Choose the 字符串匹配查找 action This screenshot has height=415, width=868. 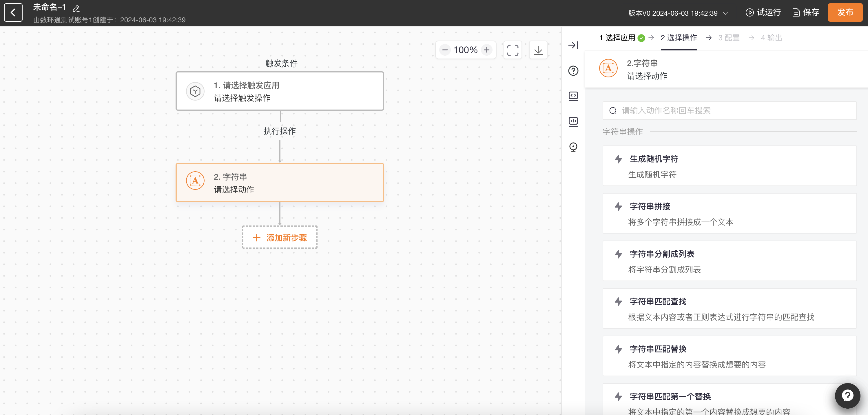coord(730,308)
